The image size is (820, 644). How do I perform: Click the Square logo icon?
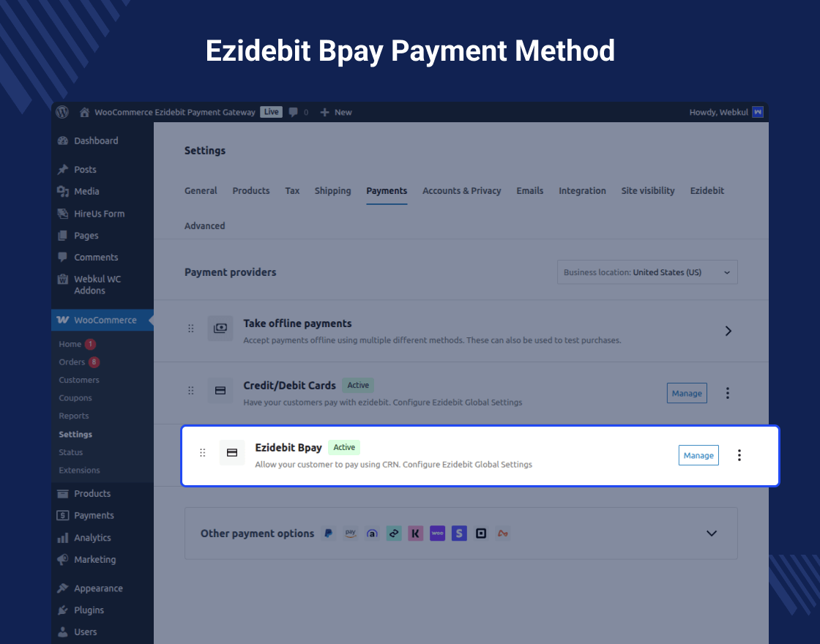point(481,533)
